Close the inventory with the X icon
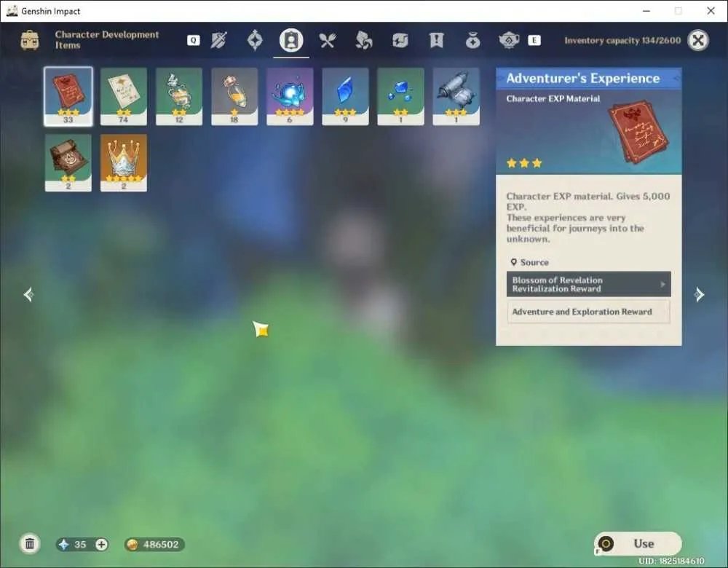Image resolution: width=728 pixels, height=568 pixels. pos(698,40)
